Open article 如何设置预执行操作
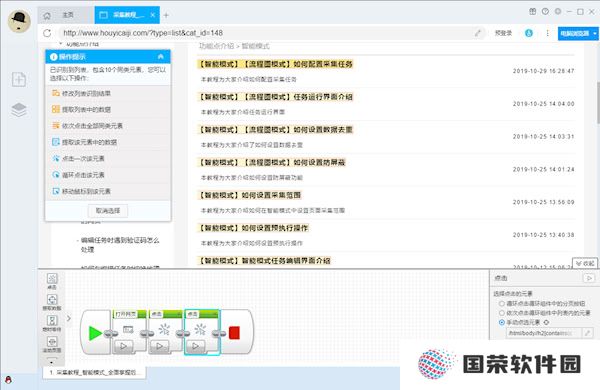 tap(253, 228)
